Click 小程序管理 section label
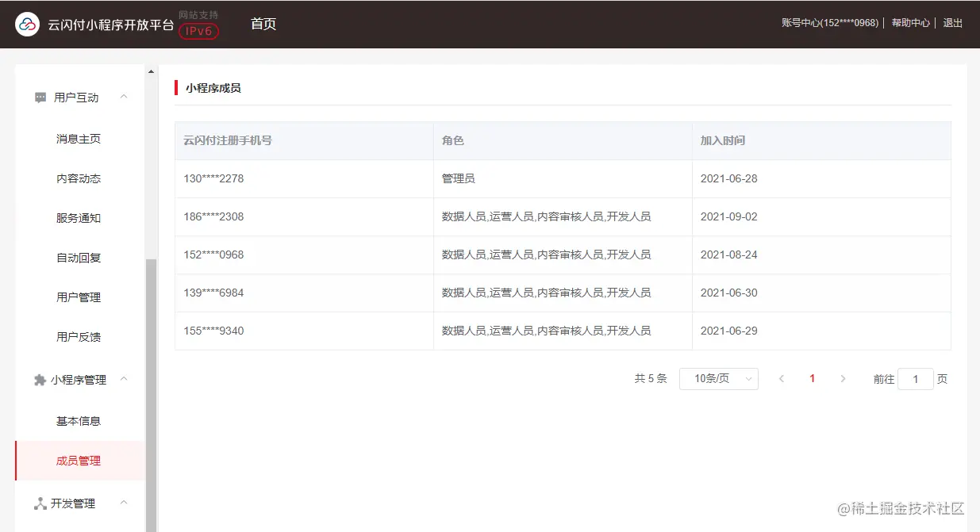The width and height of the screenshot is (980, 532). (x=79, y=380)
